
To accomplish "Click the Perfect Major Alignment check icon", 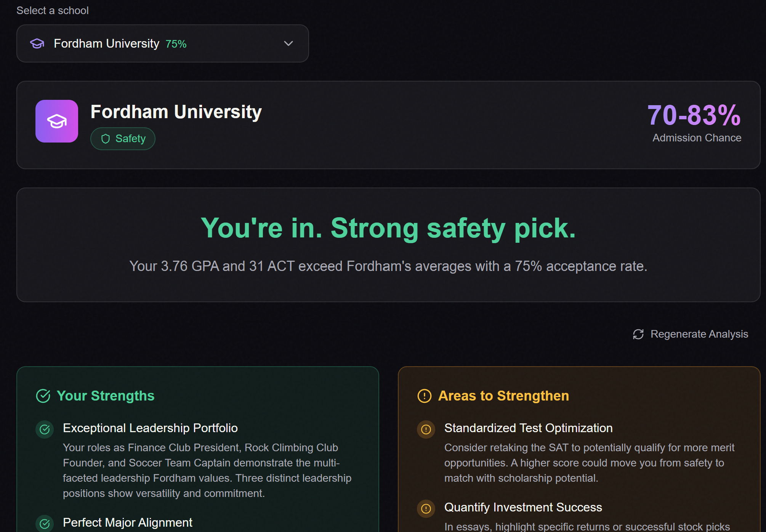I will click(45, 524).
